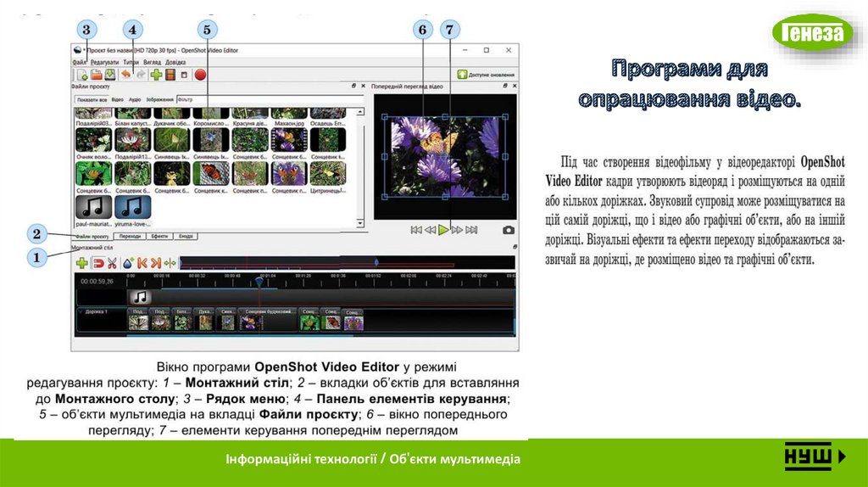Image resolution: width=868 pixels, height=487 pixels.
Task: Click the project files scrollbar up arrow
Action: 360,112
